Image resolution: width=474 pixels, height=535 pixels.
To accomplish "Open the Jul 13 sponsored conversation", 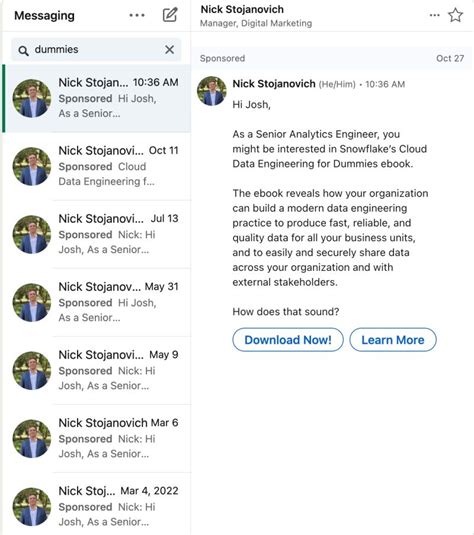I will click(96, 234).
